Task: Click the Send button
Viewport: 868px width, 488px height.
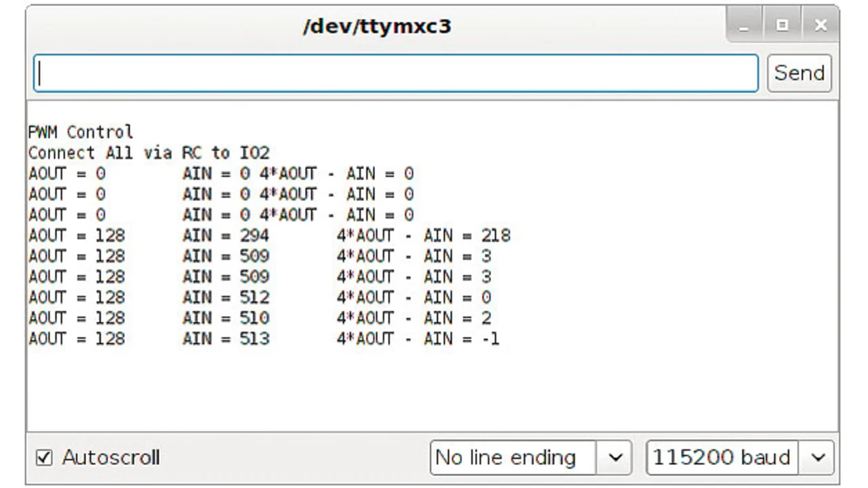Action: click(x=799, y=73)
